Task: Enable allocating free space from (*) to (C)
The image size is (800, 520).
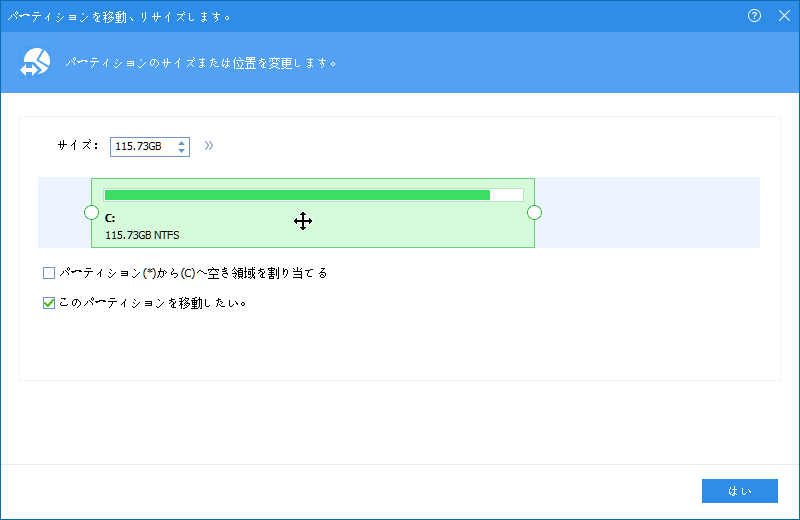Action: point(49,273)
